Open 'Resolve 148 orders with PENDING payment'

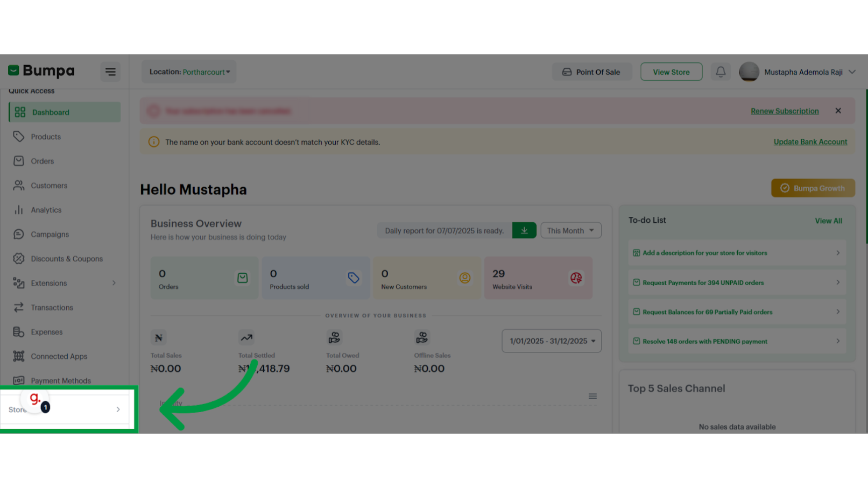click(737, 341)
